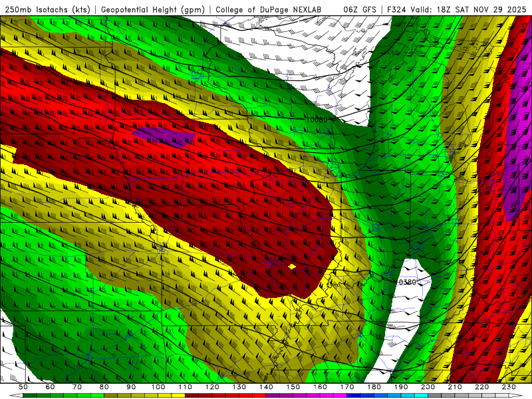532x399 pixels.
Task: Click the small purple jet-core patch in the red band
Action: [164, 136]
